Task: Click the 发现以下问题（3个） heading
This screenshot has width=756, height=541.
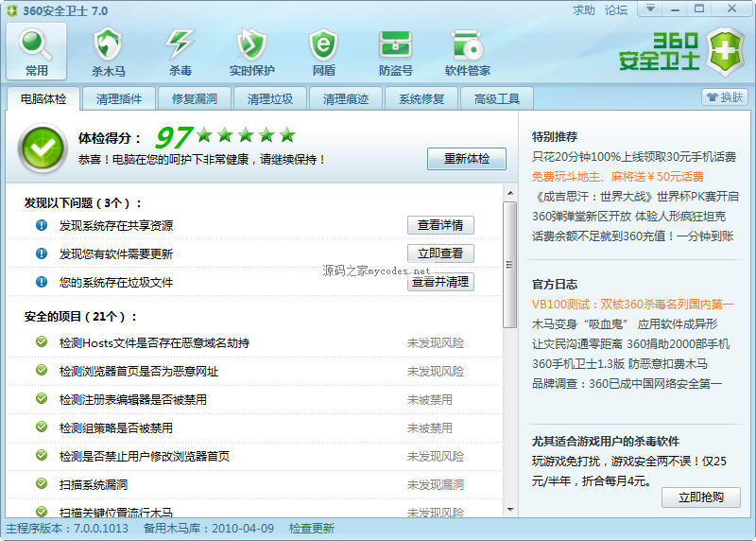Action: (x=83, y=203)
